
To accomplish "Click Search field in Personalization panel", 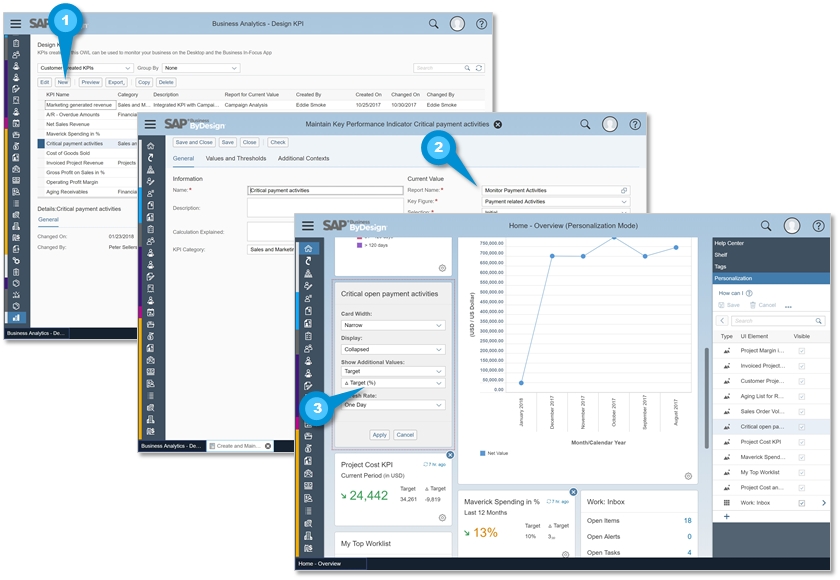I will (x=777, y=321).
